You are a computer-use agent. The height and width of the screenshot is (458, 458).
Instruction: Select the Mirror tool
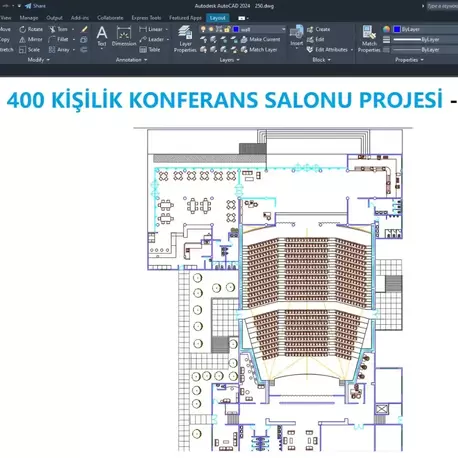pyautogui.click(x=31, y=39)
